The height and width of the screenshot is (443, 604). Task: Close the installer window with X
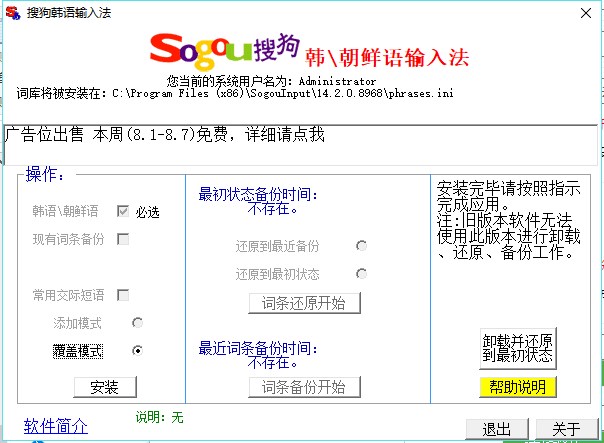(x=584, y=11)
